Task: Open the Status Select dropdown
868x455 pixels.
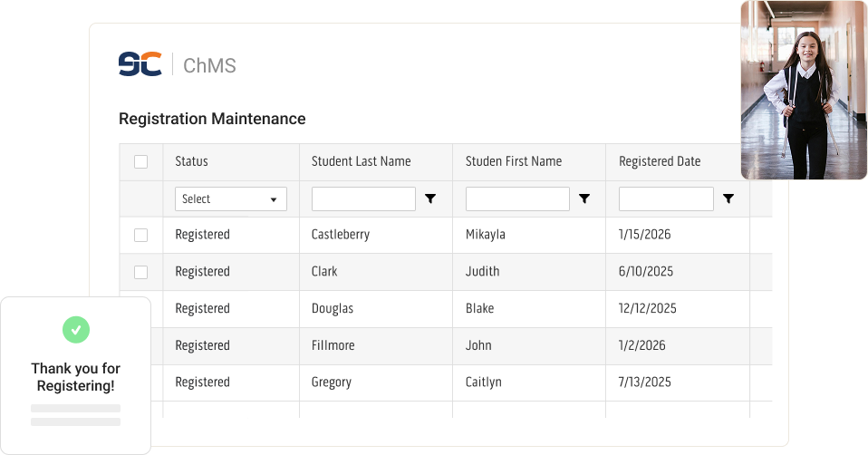Action: click(230, 198)
